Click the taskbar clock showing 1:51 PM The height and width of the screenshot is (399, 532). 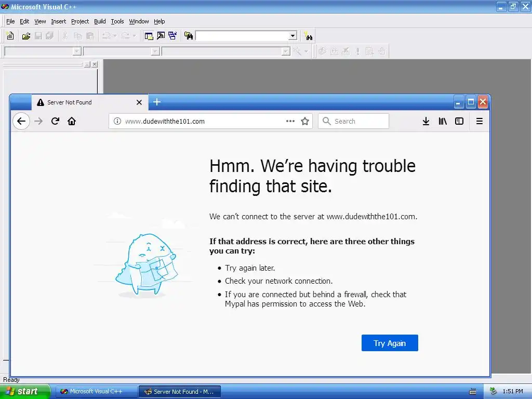(x=513, y=392)
